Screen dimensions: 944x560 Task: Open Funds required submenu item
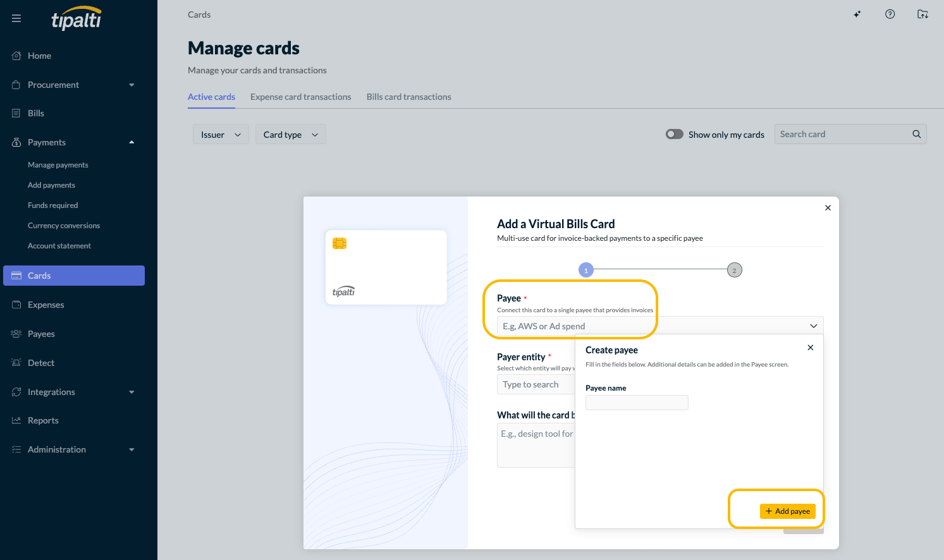(53, 205)
